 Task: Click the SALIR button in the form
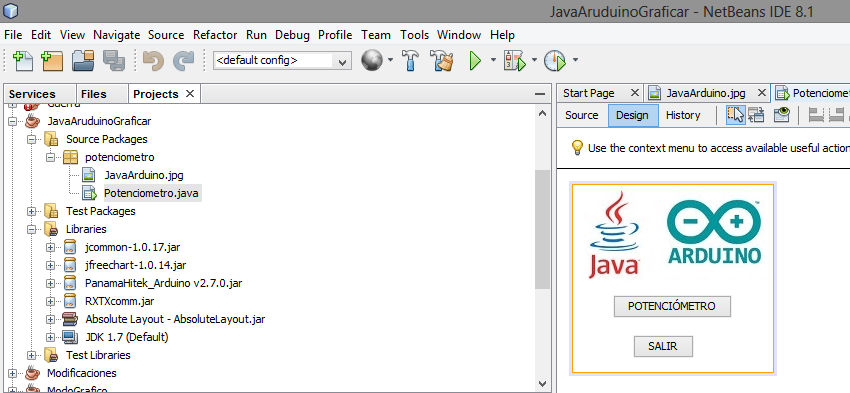pyautogui.click(x=663, y=346)
